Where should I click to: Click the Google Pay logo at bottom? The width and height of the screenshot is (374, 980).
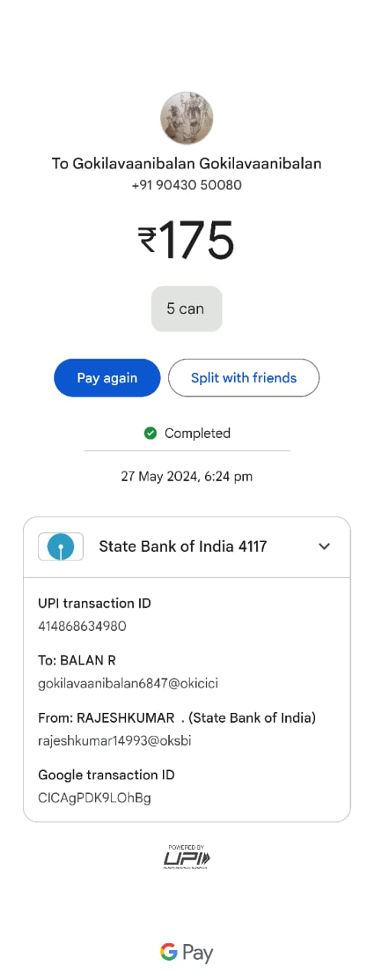point(187,952)
